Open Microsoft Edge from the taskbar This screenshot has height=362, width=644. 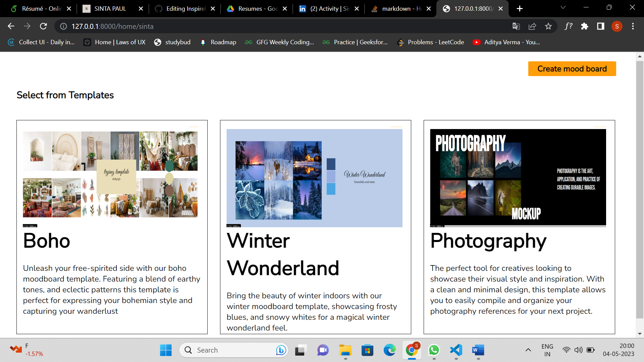tap(389, 350)
